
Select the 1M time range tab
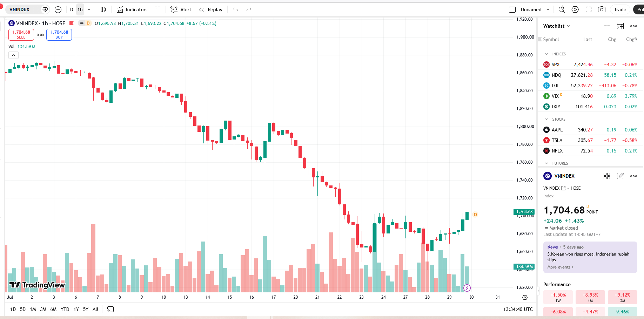coord(33,309)
